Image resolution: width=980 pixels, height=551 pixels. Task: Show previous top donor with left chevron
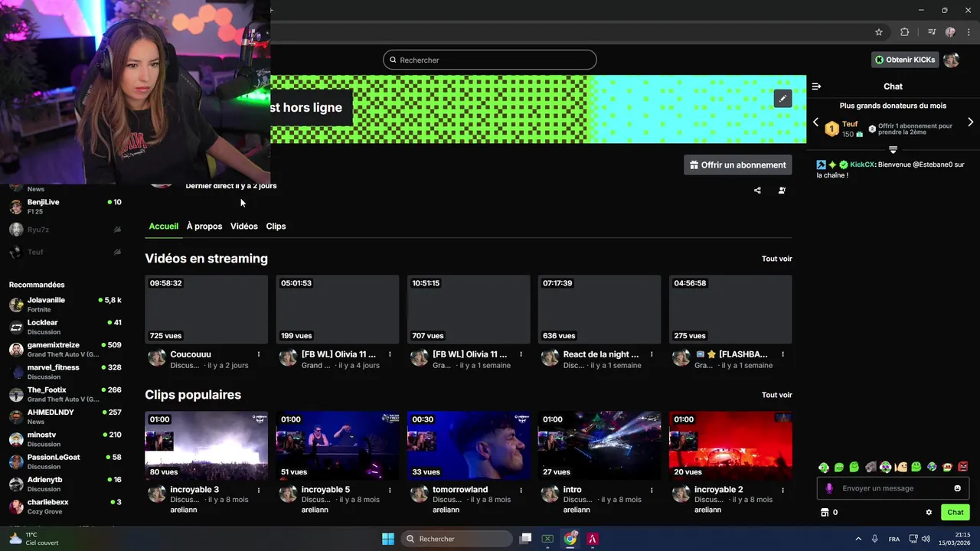coord(815,122)
